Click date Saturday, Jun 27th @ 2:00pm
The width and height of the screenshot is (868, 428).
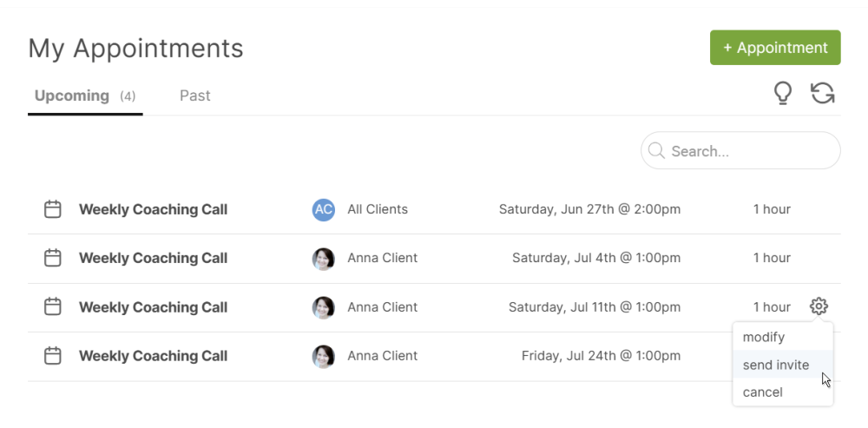point(589,209)
